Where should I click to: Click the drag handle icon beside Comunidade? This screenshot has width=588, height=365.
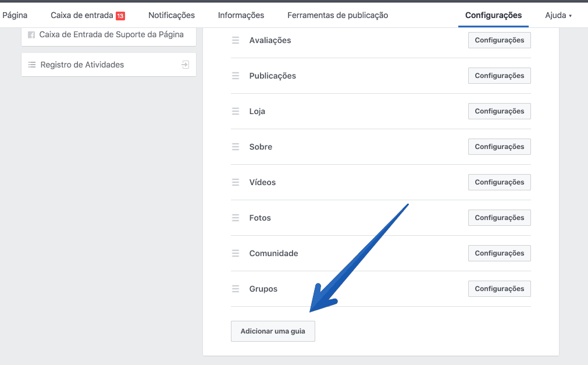[236, 253]
